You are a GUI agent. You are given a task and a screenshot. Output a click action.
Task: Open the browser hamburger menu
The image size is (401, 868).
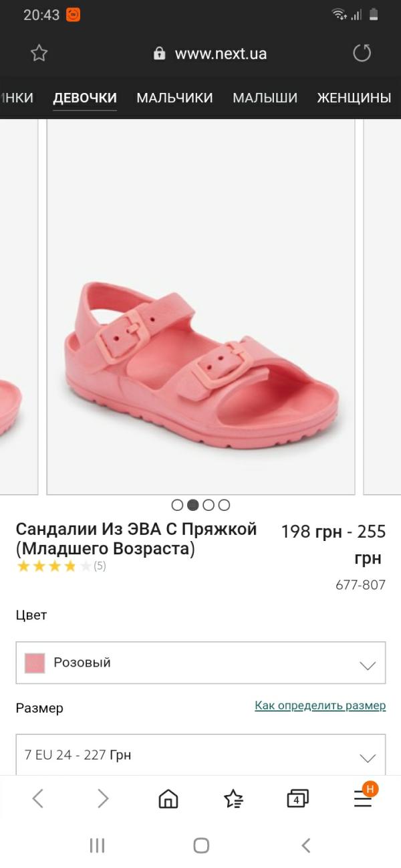(363, 798)
